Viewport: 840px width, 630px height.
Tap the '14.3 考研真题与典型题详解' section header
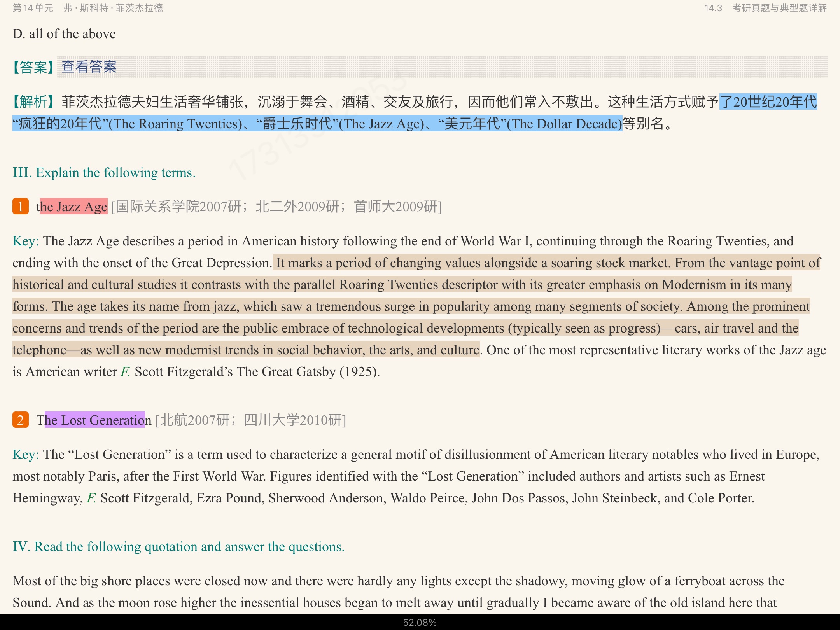(x=765, y=8)
